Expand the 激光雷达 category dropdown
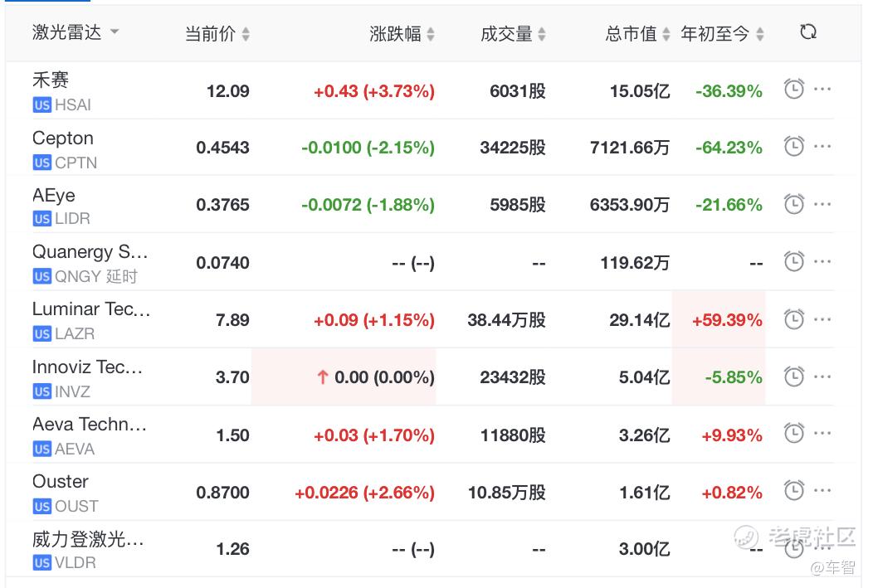This screenshot has width=873, height=588. [114, 32]
